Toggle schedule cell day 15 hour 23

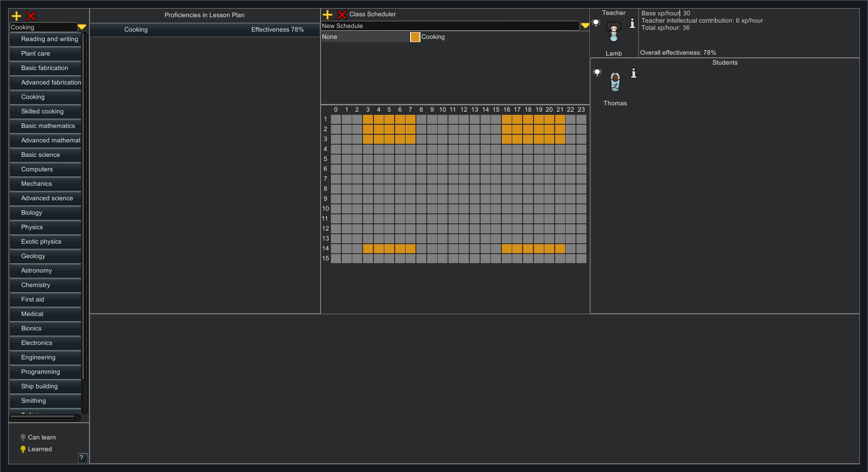tap(581, 259)
